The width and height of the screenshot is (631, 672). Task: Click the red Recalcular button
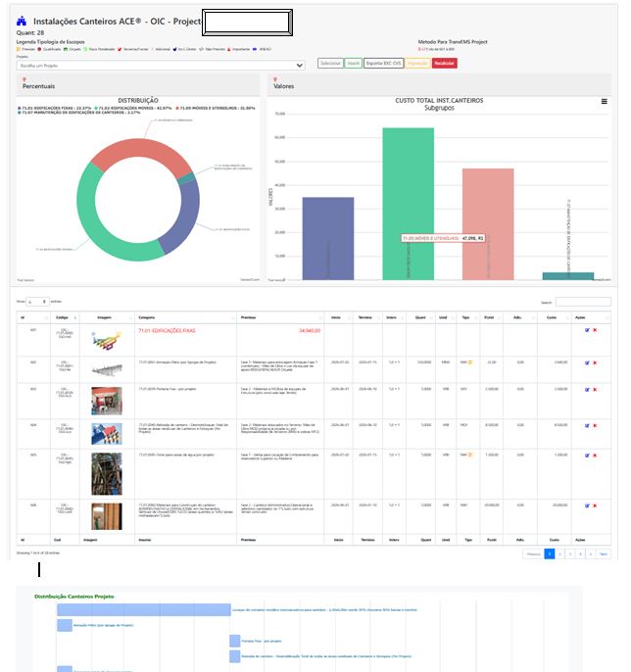444,63
